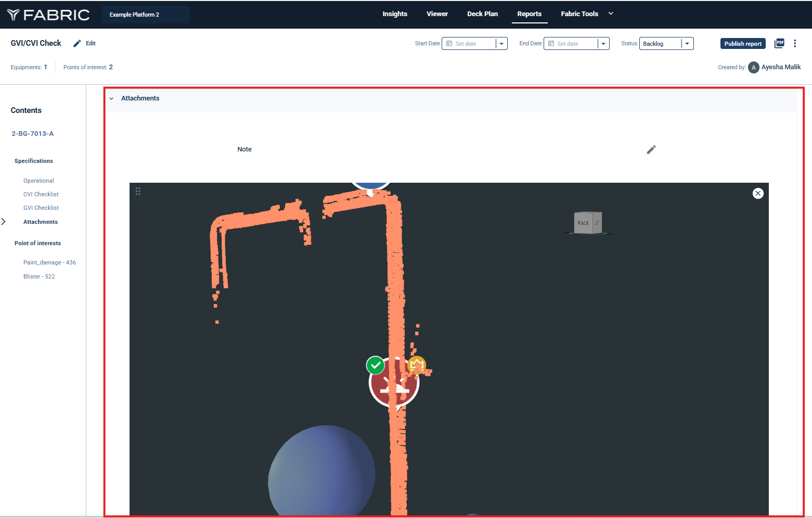
Task: Click the Fabric logo
Action: [x=48, y=15]
